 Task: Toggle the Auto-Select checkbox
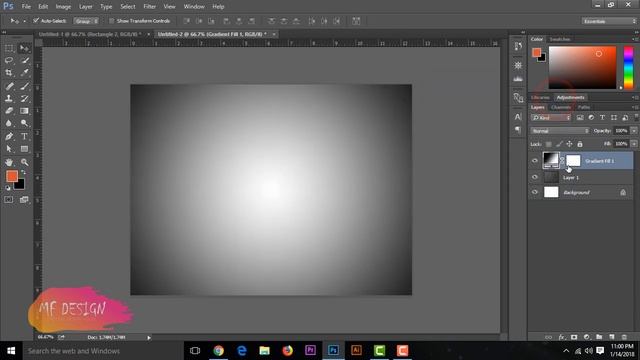pos(36,20)
